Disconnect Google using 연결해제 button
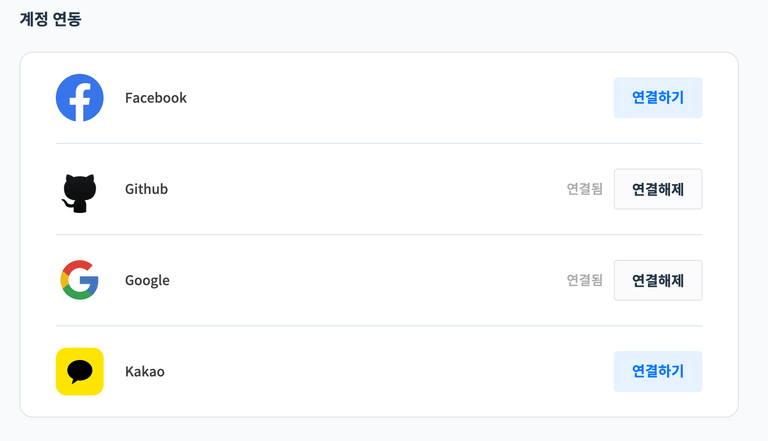768x441 pixels. click(658, 280)
